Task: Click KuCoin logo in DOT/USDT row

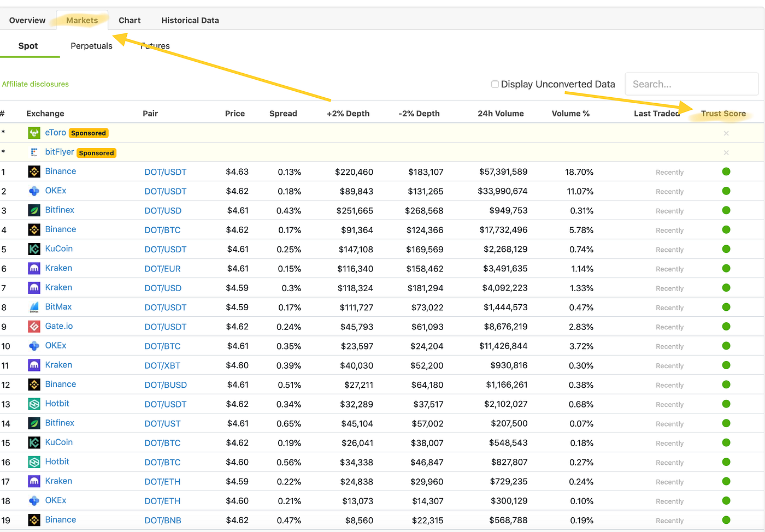Action: (x=34, y=249)
